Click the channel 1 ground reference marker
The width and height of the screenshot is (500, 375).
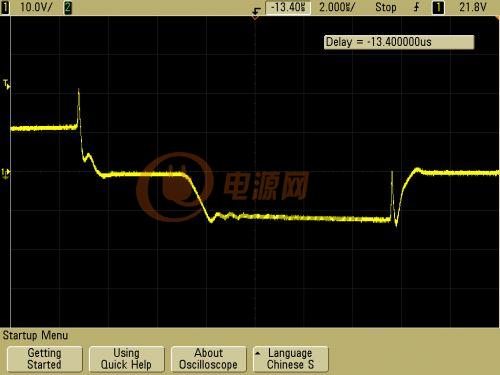point(6,173)
